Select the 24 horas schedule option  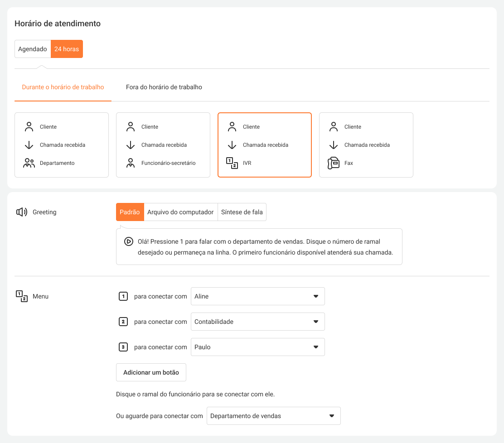point(67,49)
